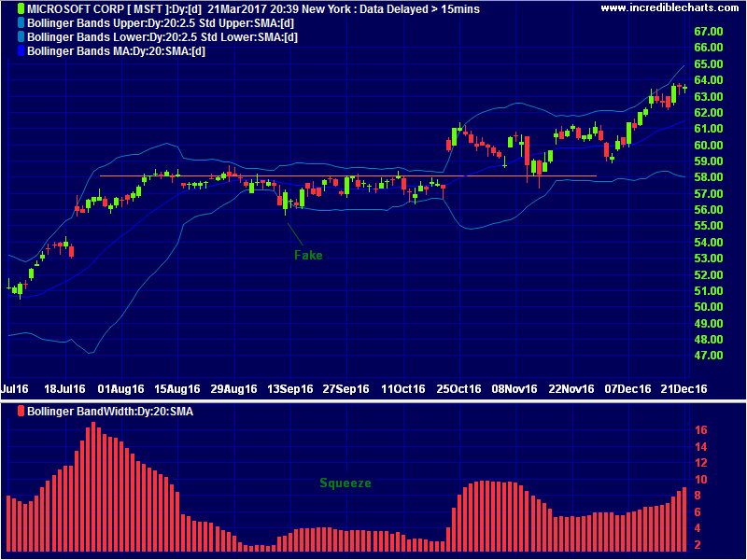
Task: Select the Bollinger Bands Lower legend text
Action: pos(162,37)
